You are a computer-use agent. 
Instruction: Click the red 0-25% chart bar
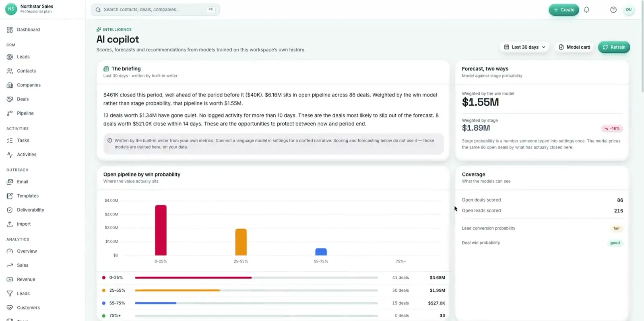[161, 230]
